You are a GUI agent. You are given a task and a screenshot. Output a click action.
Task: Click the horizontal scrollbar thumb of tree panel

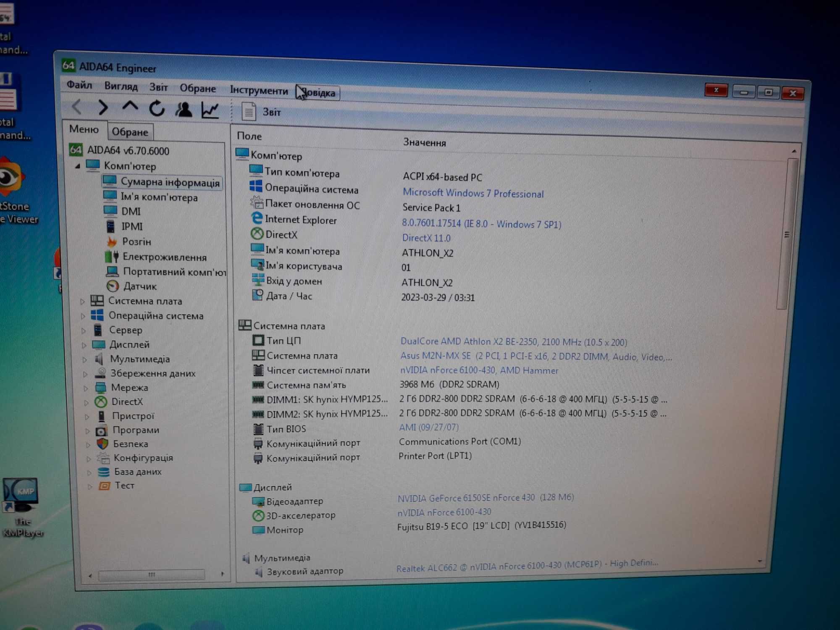[151, 575]
